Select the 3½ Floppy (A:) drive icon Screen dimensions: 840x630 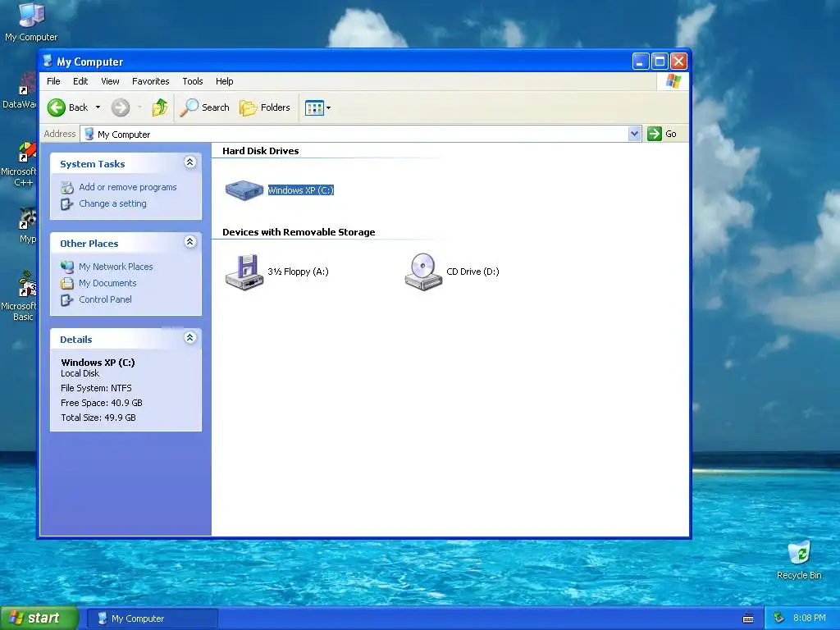[244, 272]
